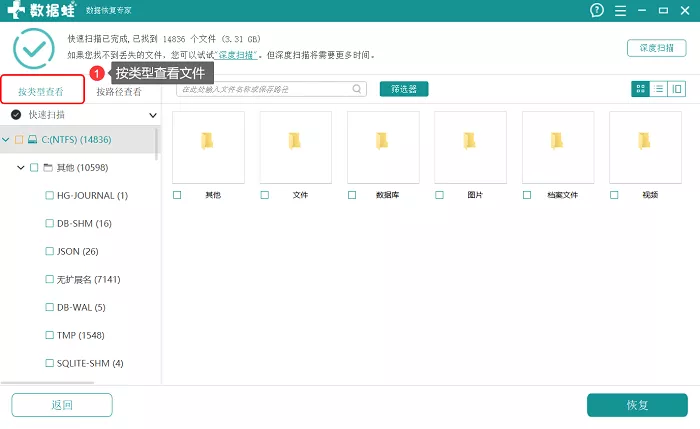Viewport: 700px width, 429px height.
Task: Click the C: drive icon
Action: (x=32, y=140)
